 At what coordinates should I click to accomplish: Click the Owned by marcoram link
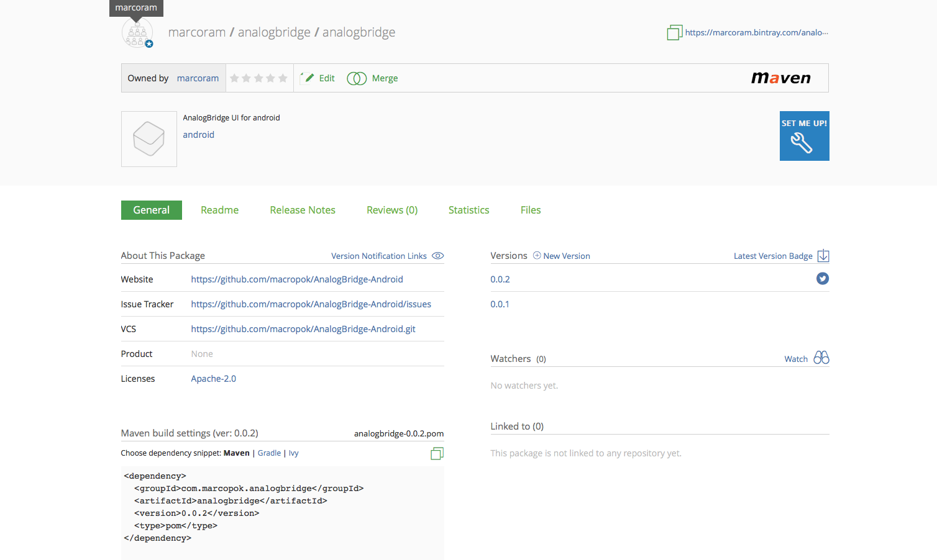(x=198, y=78)
